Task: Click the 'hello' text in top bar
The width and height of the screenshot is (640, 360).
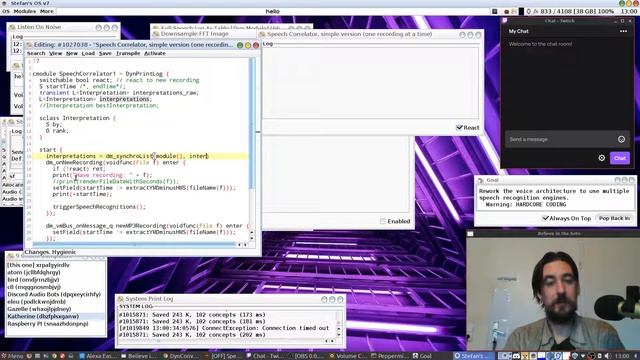Action: [x=273, y=11]
